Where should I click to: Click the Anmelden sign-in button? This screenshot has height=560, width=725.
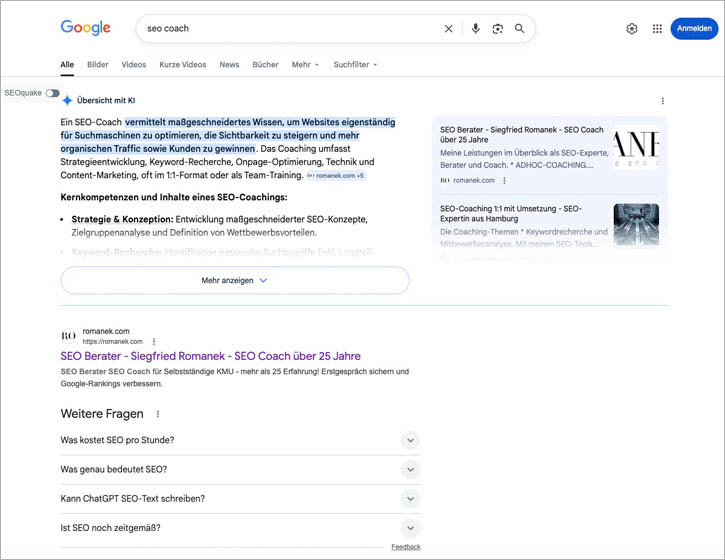point(694,29)
